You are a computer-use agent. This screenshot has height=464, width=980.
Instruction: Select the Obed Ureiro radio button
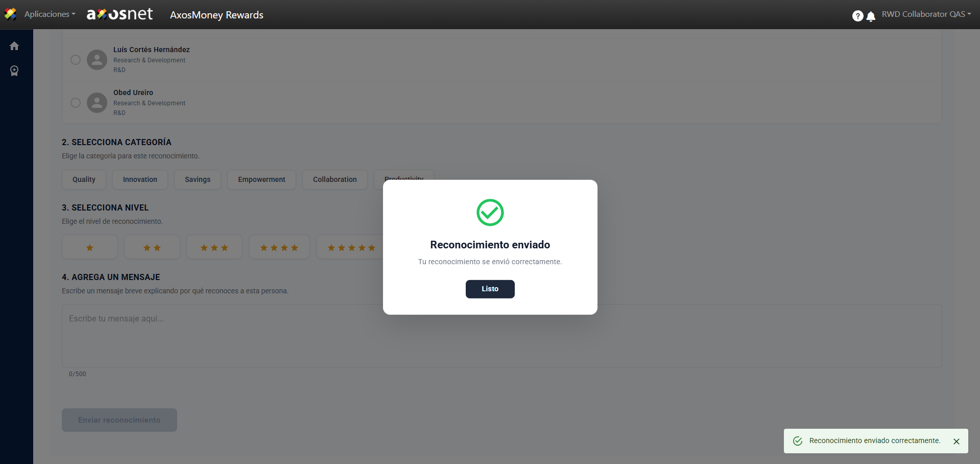pyautogui.click(x=76, y=103)
